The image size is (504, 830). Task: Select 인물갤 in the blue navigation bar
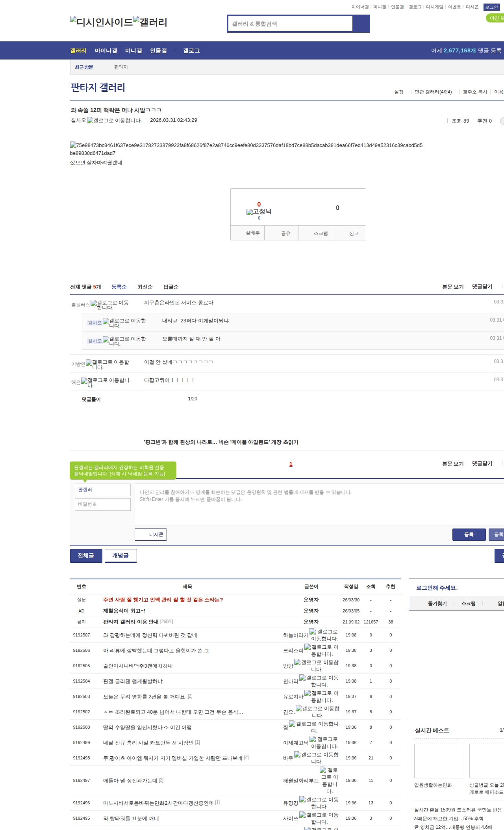(x=158, y=51)
